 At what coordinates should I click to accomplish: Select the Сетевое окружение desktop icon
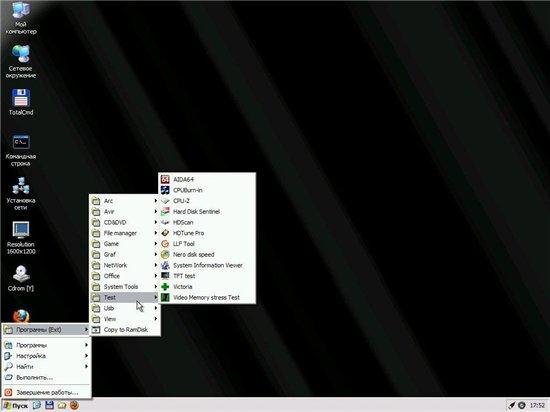pos(21,62)
